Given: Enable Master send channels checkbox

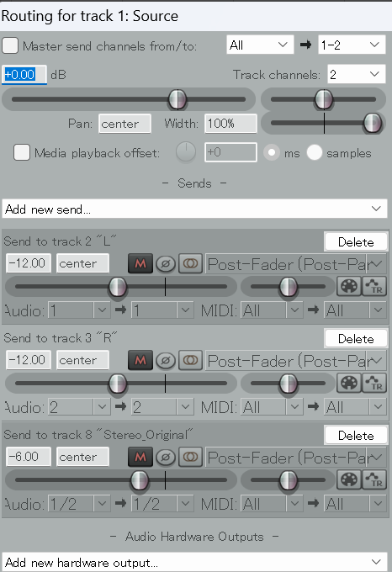Looking at the screenshot, I should coord(10,46).
